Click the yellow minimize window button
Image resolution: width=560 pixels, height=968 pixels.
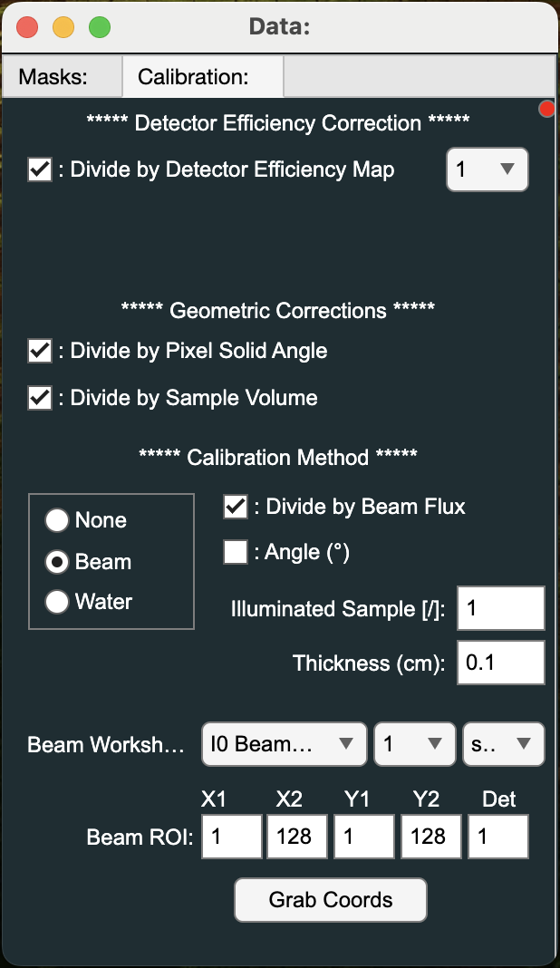tap(63, 27)
